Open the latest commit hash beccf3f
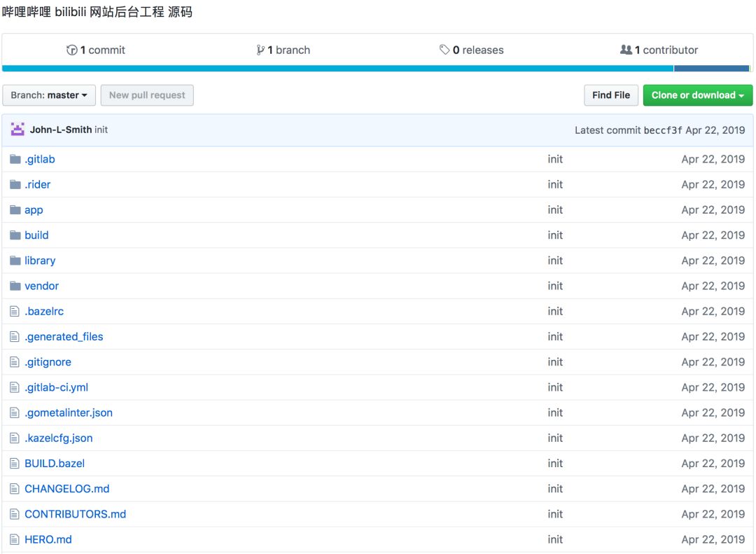The image size is (756, 554). 662,130
